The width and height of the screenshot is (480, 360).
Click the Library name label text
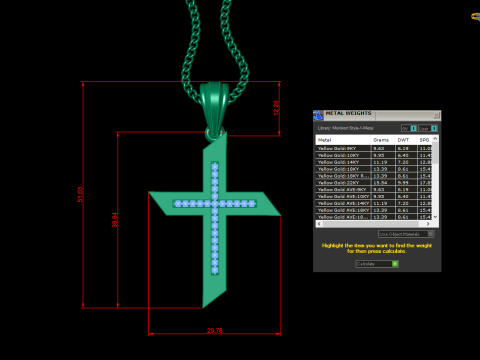pyautogui.click(x=345, y=128)
